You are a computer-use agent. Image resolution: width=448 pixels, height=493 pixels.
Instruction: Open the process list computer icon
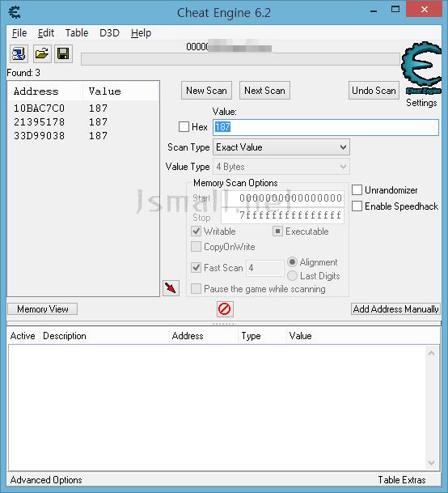click(19, 53)
